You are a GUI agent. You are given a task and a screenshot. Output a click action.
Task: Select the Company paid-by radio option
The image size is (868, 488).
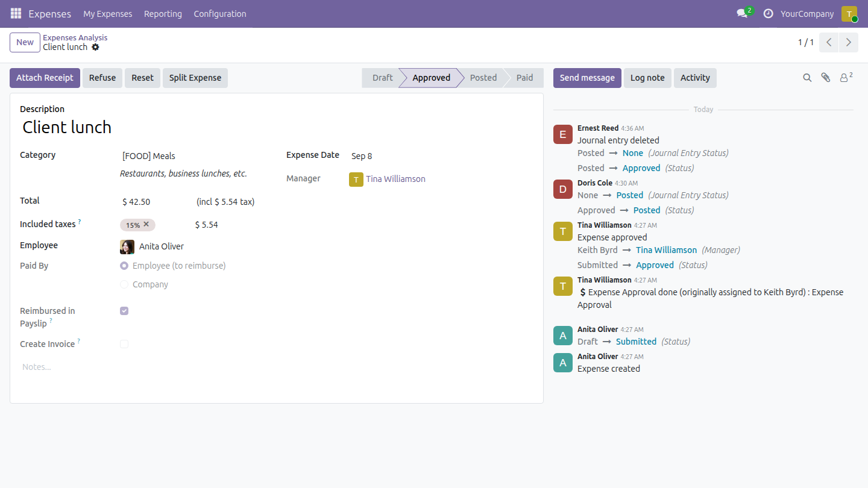point(124,284)
